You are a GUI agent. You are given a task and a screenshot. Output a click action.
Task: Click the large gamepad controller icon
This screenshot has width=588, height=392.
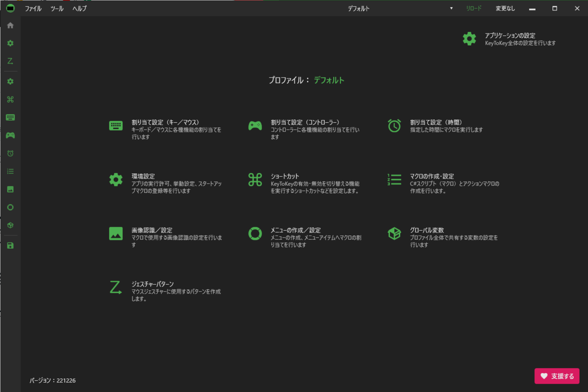255,126
